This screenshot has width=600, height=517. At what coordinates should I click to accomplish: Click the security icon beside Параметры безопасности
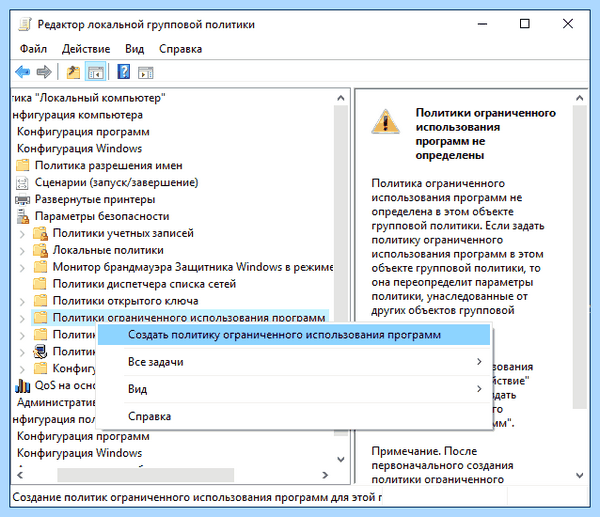tap(23, 217)
